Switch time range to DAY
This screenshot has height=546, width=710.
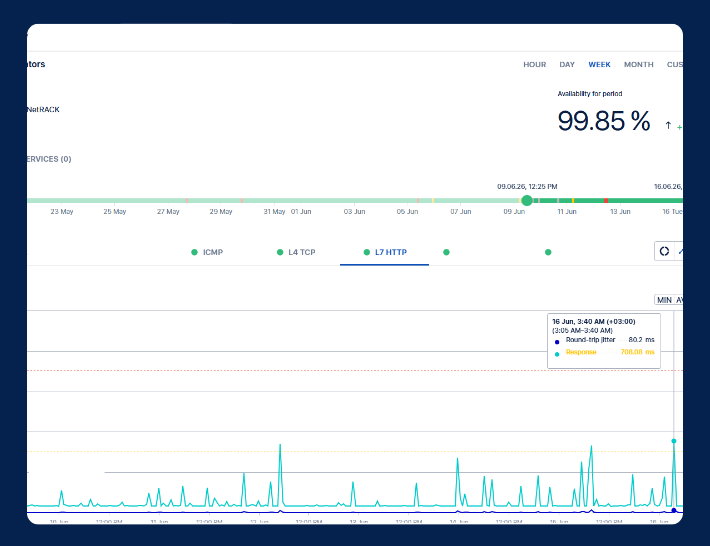point(566,65)
